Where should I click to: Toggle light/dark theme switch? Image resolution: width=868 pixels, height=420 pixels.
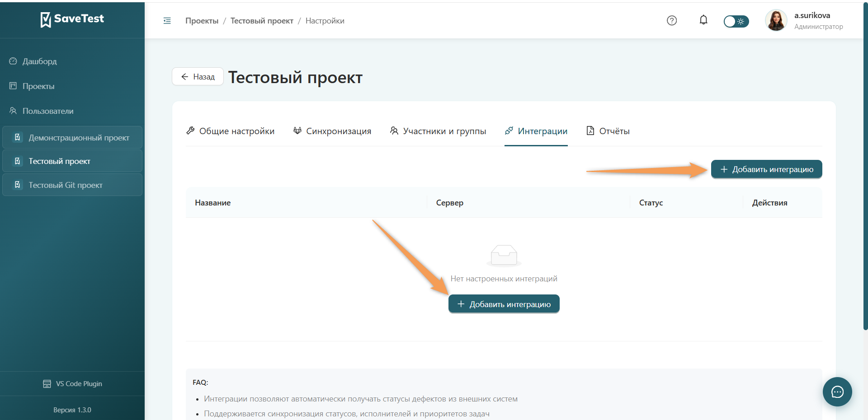coord(736,21)
